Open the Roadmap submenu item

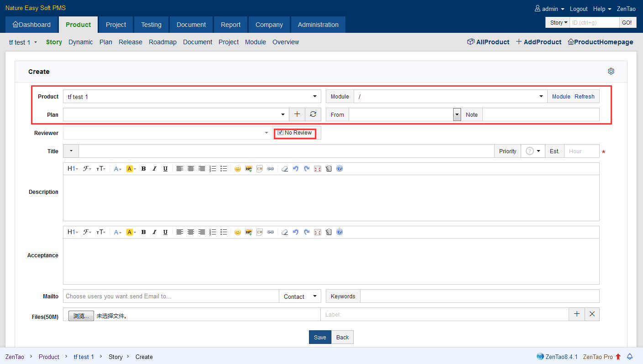(162, 42)
